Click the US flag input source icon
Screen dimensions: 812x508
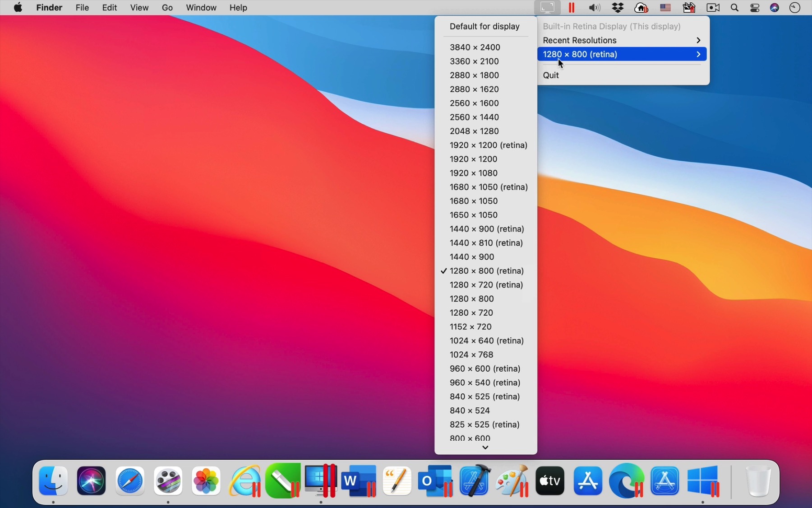[665, 8]
